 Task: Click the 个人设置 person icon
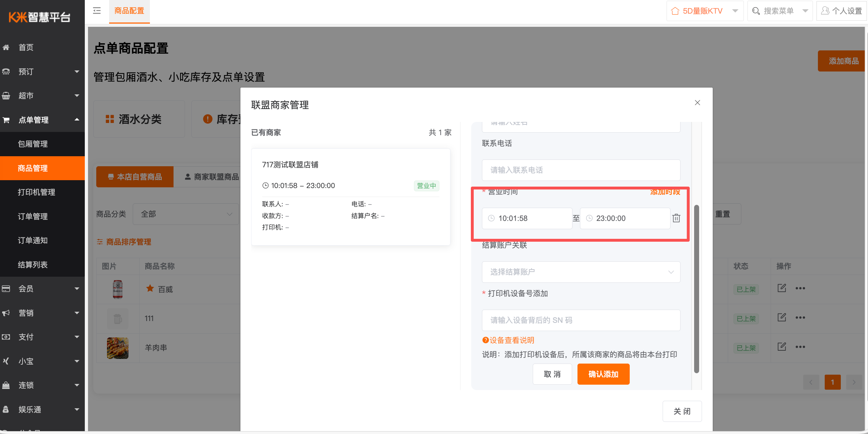click(x=825, y=10)
